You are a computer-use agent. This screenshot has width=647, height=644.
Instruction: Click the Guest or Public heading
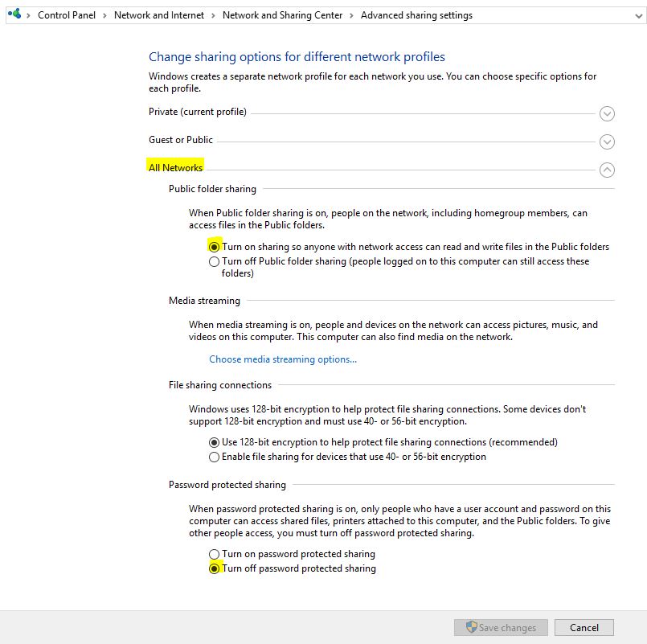[x=181, y=140]
